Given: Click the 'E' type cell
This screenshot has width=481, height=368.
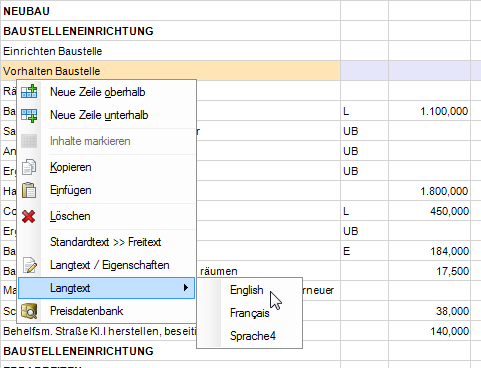Looking at the screenshot, I should tap(364, 251).
